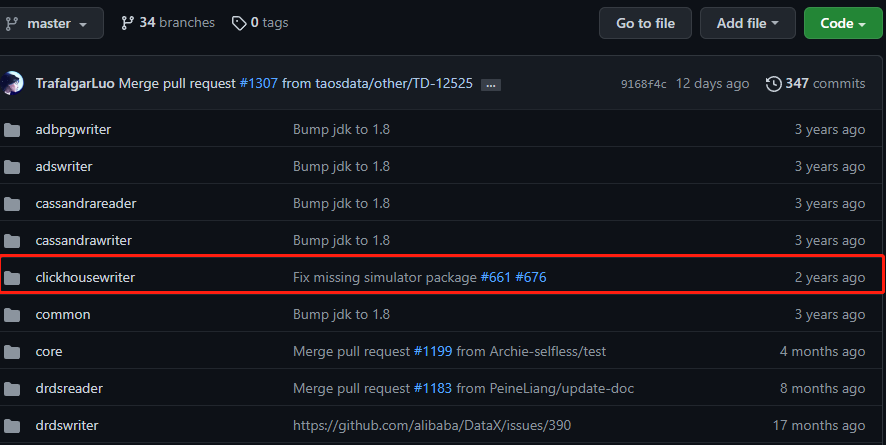Click the core folder icon
Viewport: 886px width, 445px height.
point(12,352)
